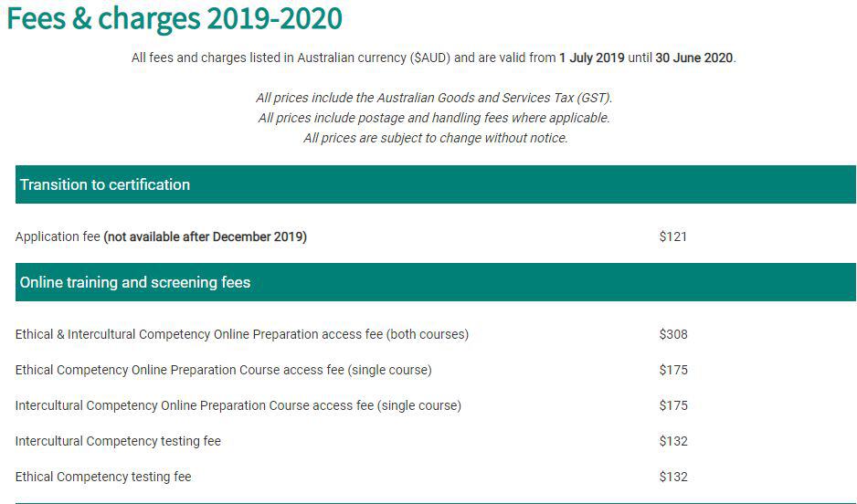Click the $132 Ethical testing fee price
Viewport: 857px width, 504px height.
coord(673,477)
